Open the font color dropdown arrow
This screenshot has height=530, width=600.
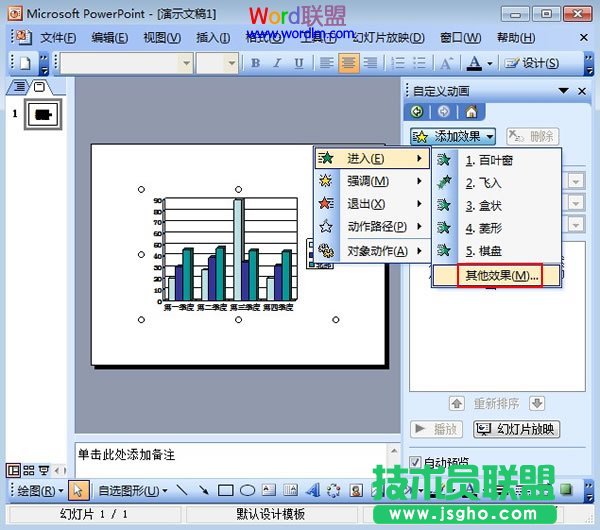490,63
